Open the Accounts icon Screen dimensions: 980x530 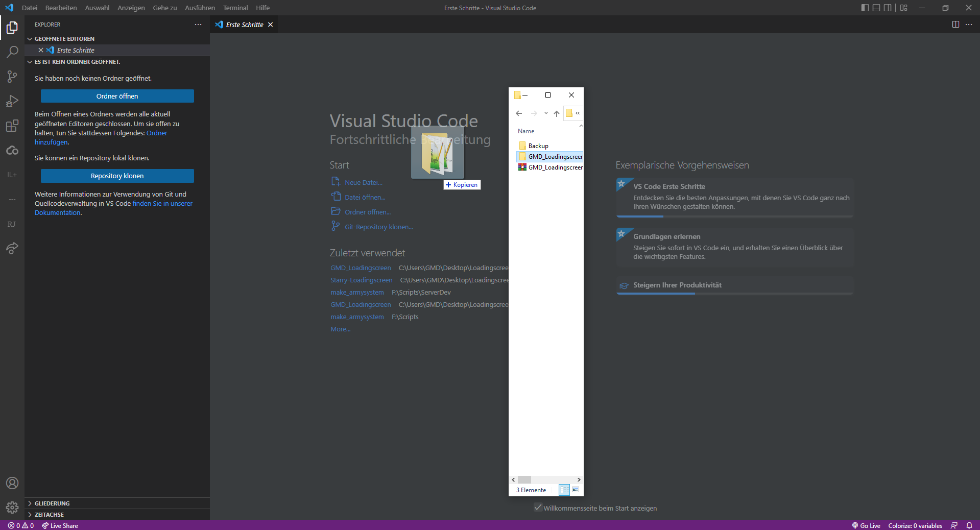(x=12, y=483)
